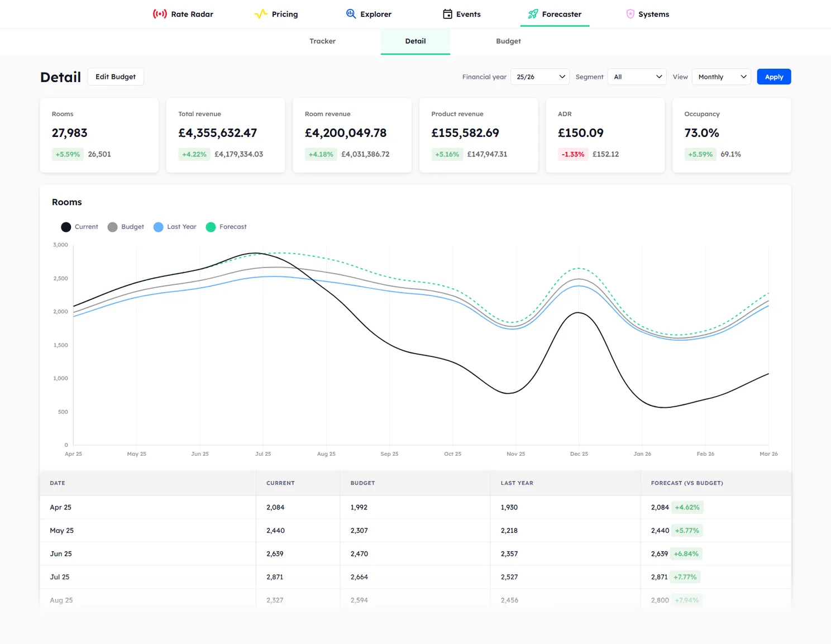The width and height of the screenshot is (831, 644).
Task: Click the BUDGET column header
Action: coord(363,483)
